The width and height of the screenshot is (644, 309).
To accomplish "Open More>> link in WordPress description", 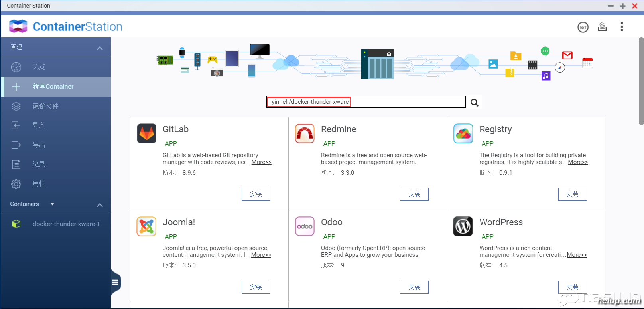I will click(x=577, y=255).
